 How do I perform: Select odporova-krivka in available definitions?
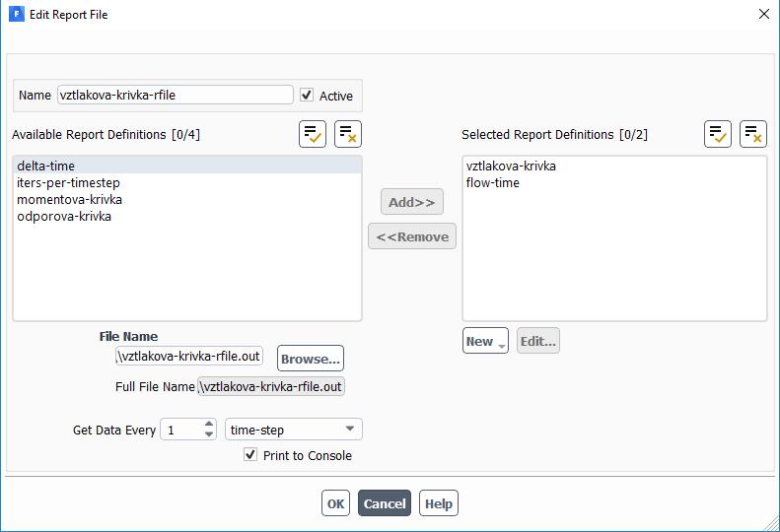tap(187, 217)
